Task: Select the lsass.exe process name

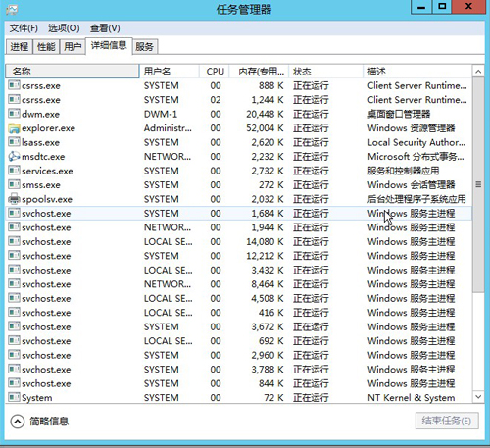Action: 40,142
